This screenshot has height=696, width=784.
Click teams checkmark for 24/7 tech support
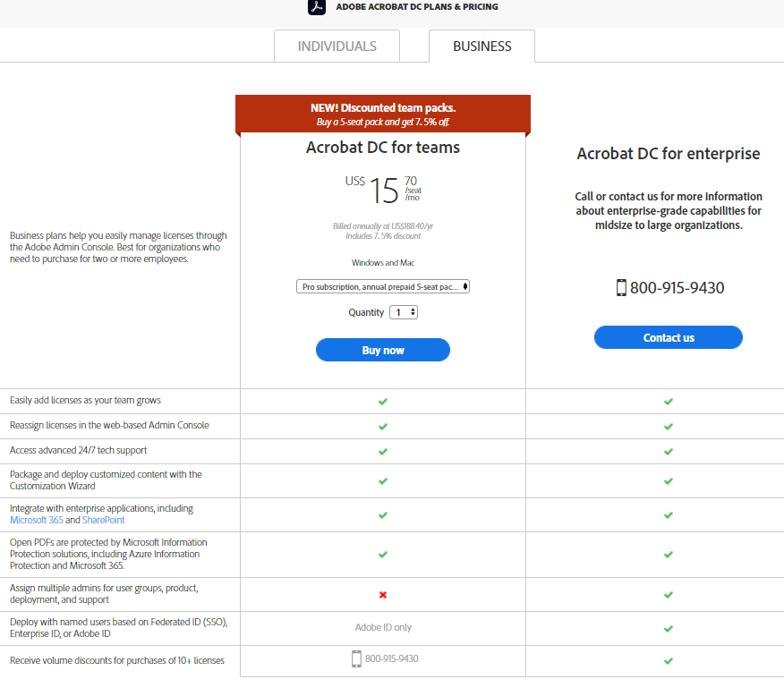coord(383,451)
